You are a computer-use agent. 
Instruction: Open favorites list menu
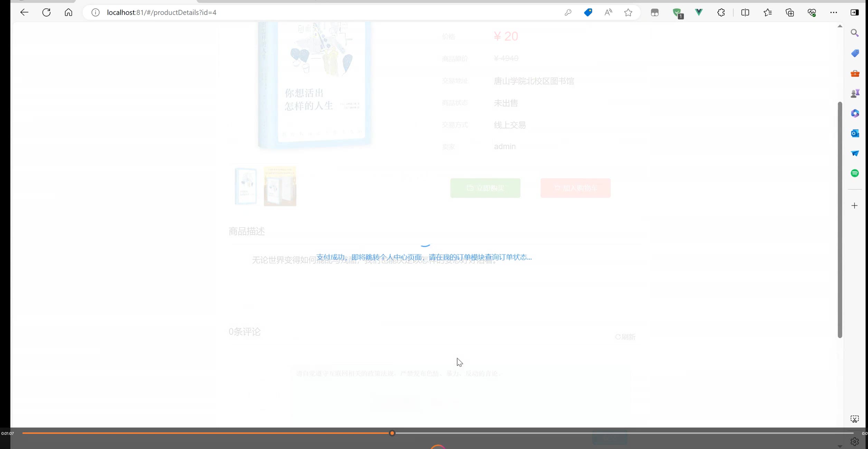(x=767, y=12)
